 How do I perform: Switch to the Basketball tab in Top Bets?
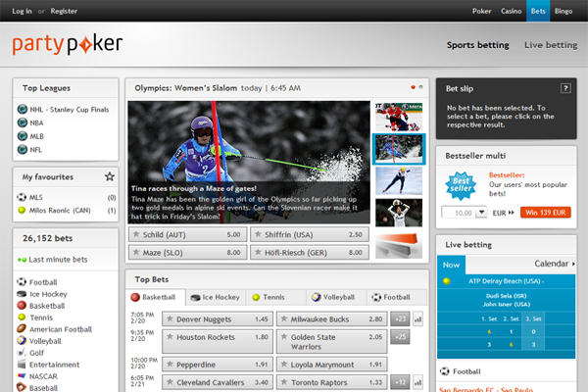(x=155, y=297)
